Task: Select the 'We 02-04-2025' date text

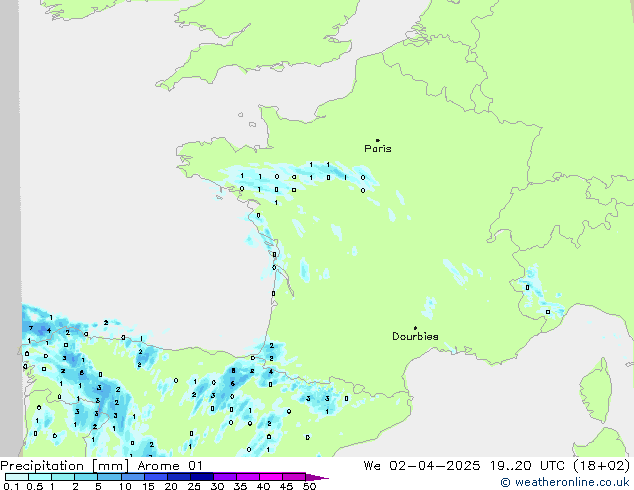Action: coord(422,466)
